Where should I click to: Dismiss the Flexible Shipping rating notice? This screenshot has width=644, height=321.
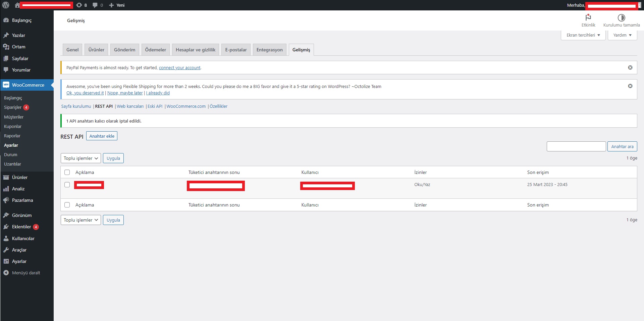[630, 86]
